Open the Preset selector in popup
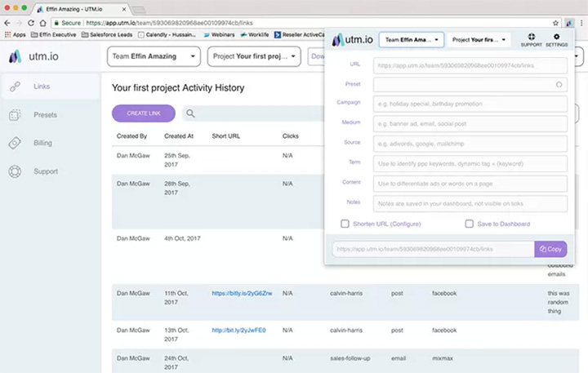This screenshot has height=373, width=588. [x=470, y=85]
